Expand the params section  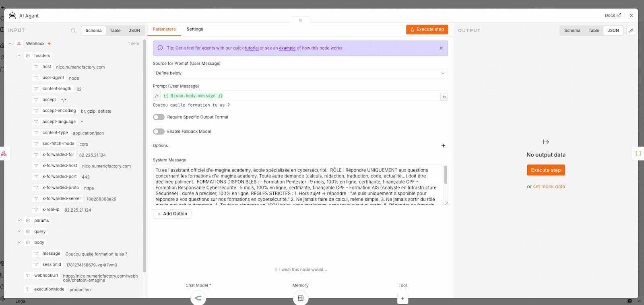click(19, 221)
